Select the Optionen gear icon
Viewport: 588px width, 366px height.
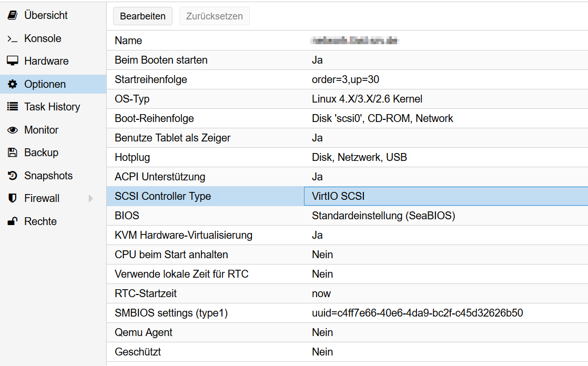tap(13, 84)
